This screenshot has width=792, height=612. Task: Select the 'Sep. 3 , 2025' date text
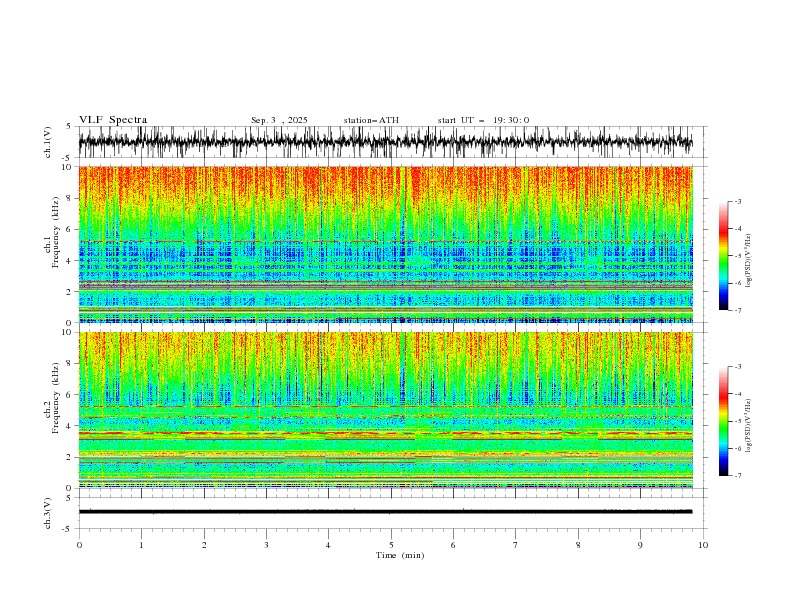[x=279, y=120]
